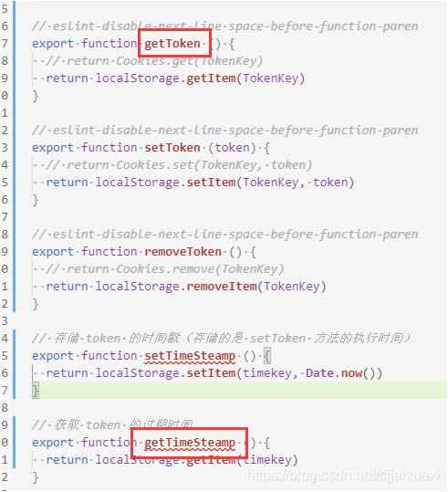The image size is (448, 492).
Task: Click the highlighted opening brace after setTimeSteamp ()
Action: pos(267,356)
